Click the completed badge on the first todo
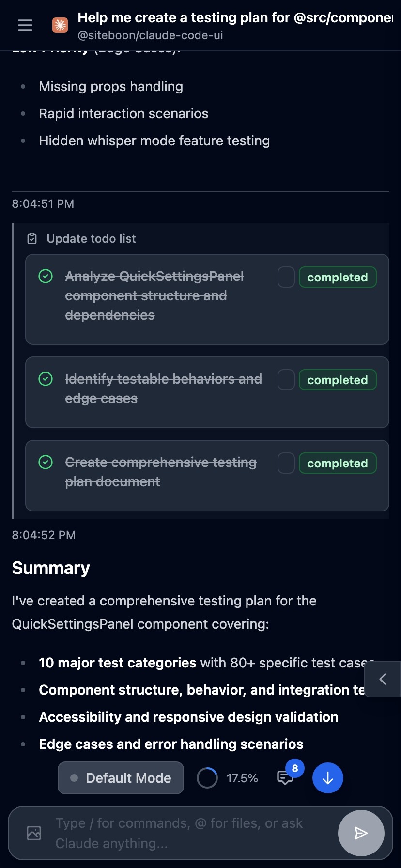This screenshot has width=401, height=868. pyautogui.click(x=338, y=277)
